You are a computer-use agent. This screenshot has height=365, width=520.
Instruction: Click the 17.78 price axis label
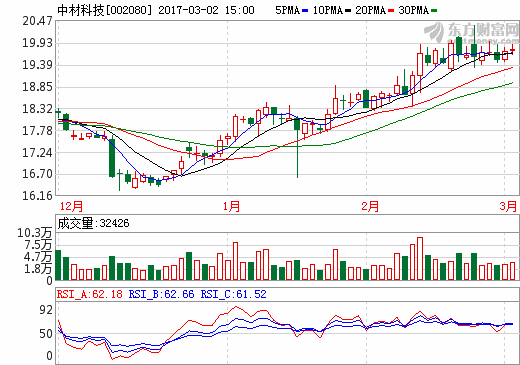[x=37, y=131]
